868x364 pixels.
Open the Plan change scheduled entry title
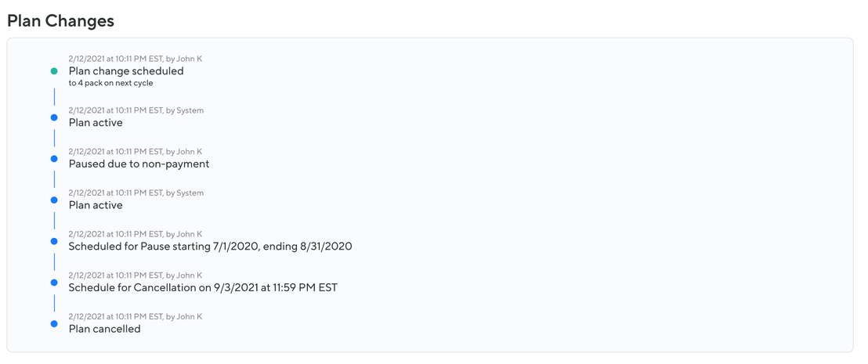[x=126, y=70]
